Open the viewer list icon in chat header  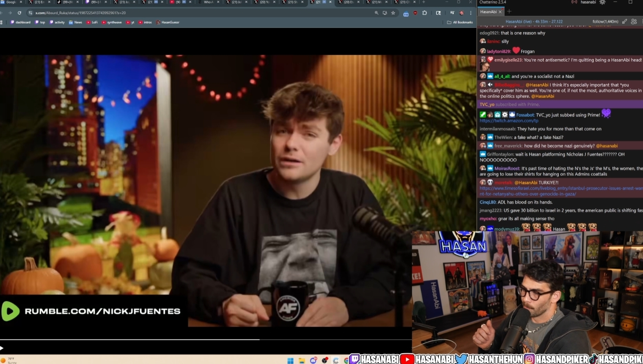634,21
